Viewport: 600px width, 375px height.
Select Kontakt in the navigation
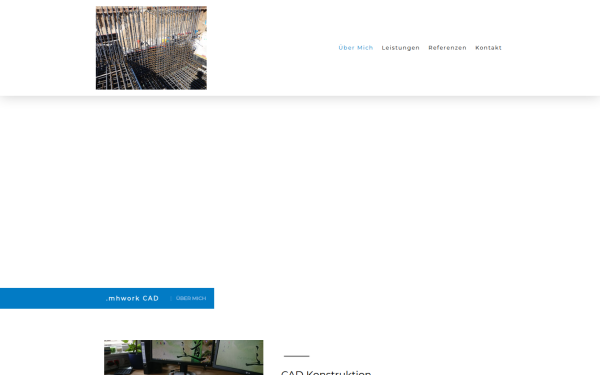tap(488, 48)
